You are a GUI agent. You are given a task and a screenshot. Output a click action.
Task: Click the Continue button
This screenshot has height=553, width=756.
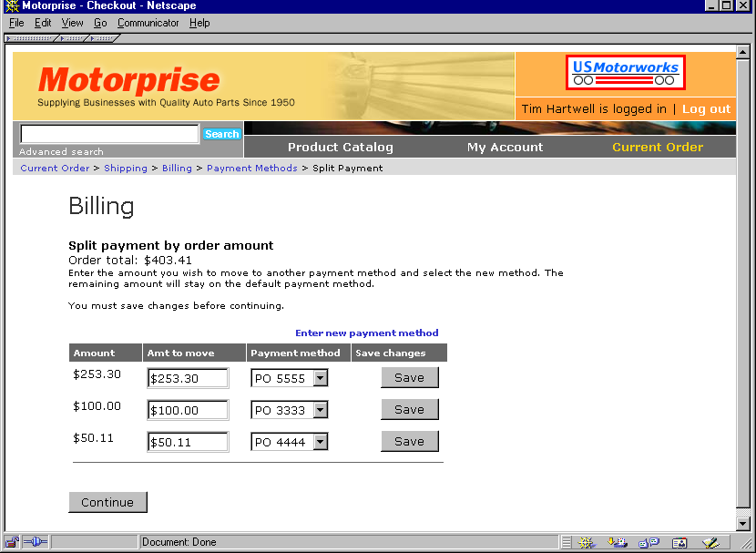pyautogui.click(x=107, y=502)
